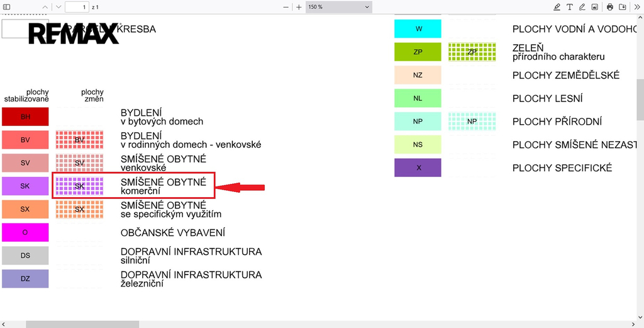Zoom out using the minus button
Image resolution: width=644 pixels, height=328 pixels.
[286, 7]
